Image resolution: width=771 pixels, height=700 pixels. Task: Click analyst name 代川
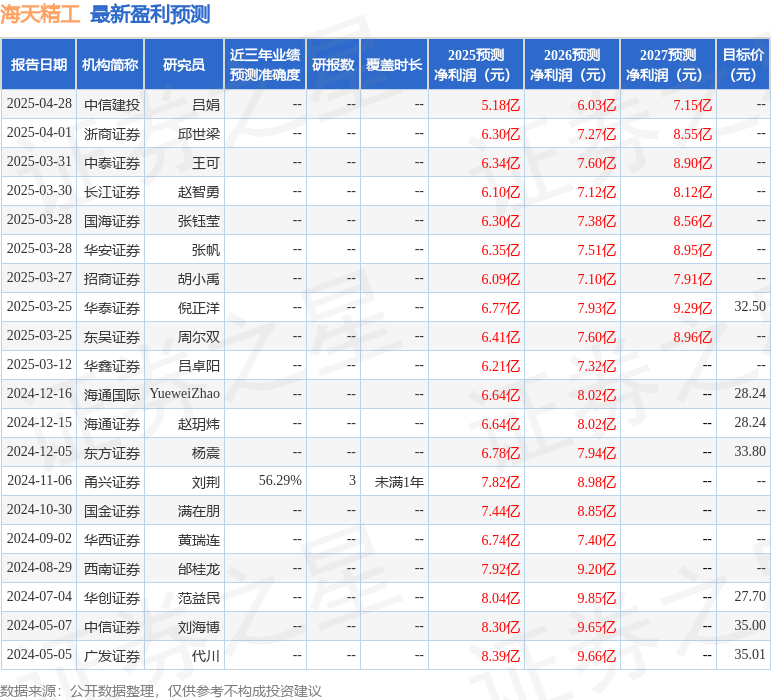[206, 656]
